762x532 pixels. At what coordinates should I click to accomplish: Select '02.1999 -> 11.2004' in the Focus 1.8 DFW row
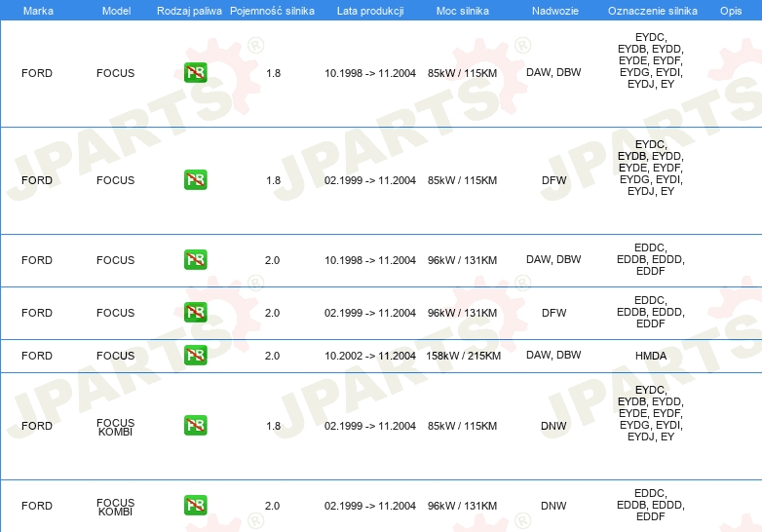coord(370,180)
